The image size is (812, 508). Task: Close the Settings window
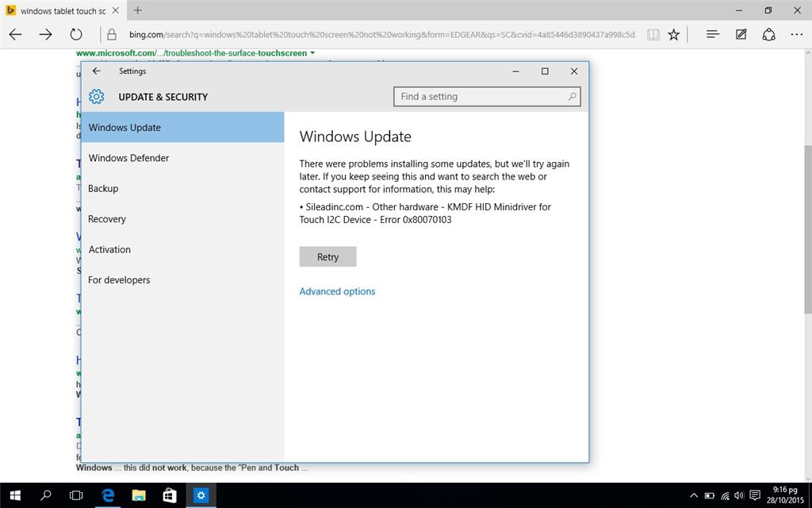coord(574,71)
